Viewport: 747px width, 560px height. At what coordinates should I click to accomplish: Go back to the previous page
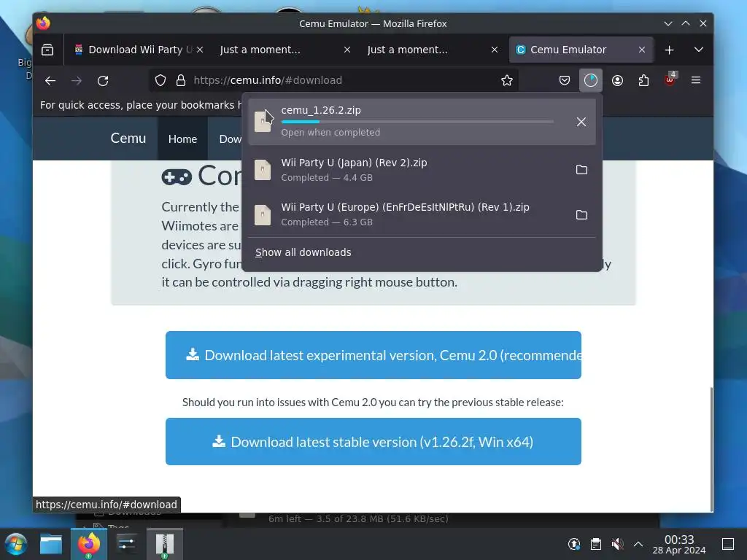pos(50,80)
